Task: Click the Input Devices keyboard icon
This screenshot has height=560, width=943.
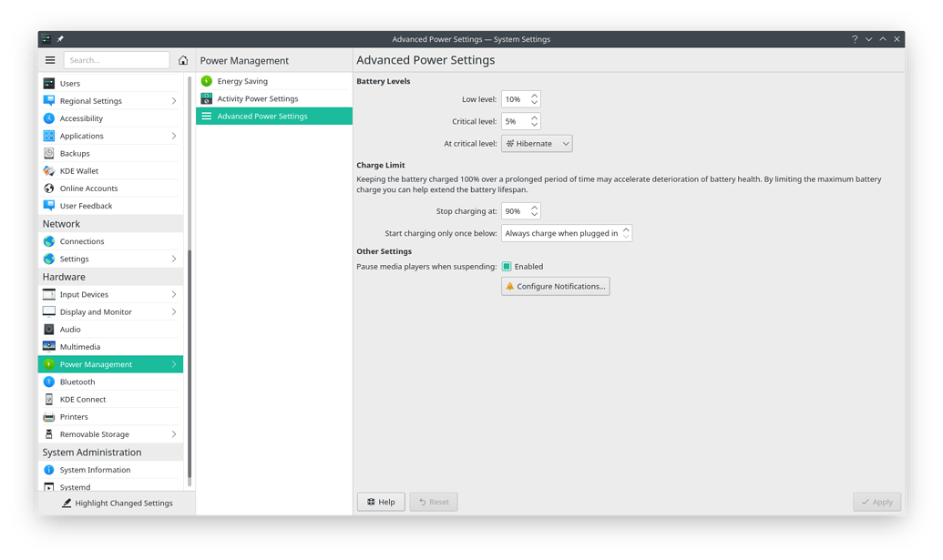Action: point(49,294)
